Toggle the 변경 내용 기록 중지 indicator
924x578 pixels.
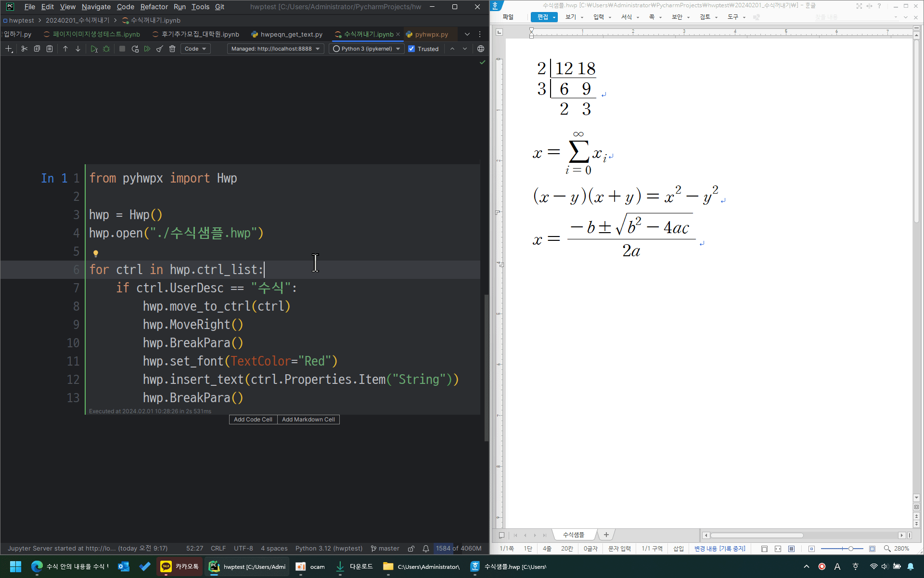(719, 549)
